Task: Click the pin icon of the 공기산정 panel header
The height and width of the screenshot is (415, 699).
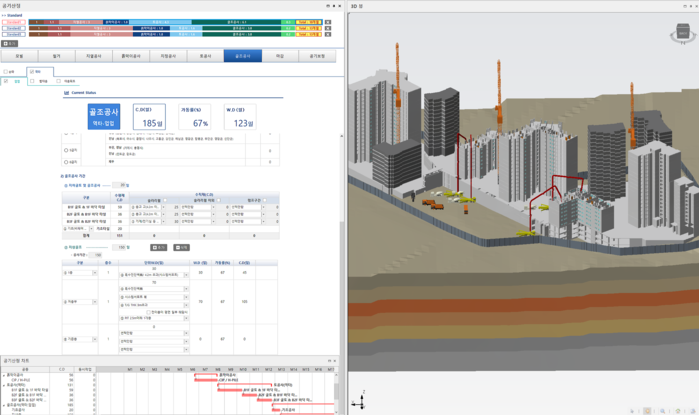Action: point(334,6)
